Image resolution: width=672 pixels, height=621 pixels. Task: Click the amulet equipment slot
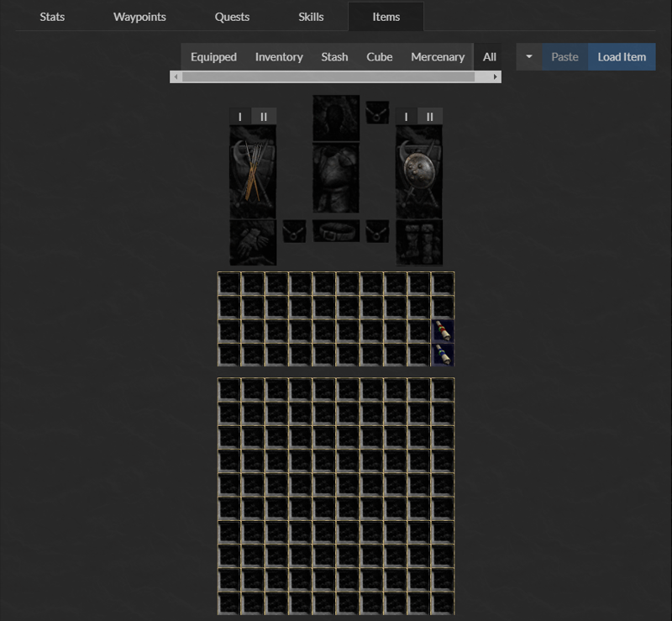click(377, 113)
